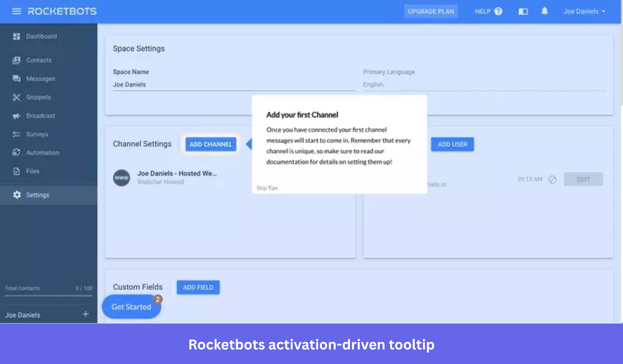This screenshot has height=364, width=623.
Task: Click the Messages chat icon
Action: click(16, 79)
